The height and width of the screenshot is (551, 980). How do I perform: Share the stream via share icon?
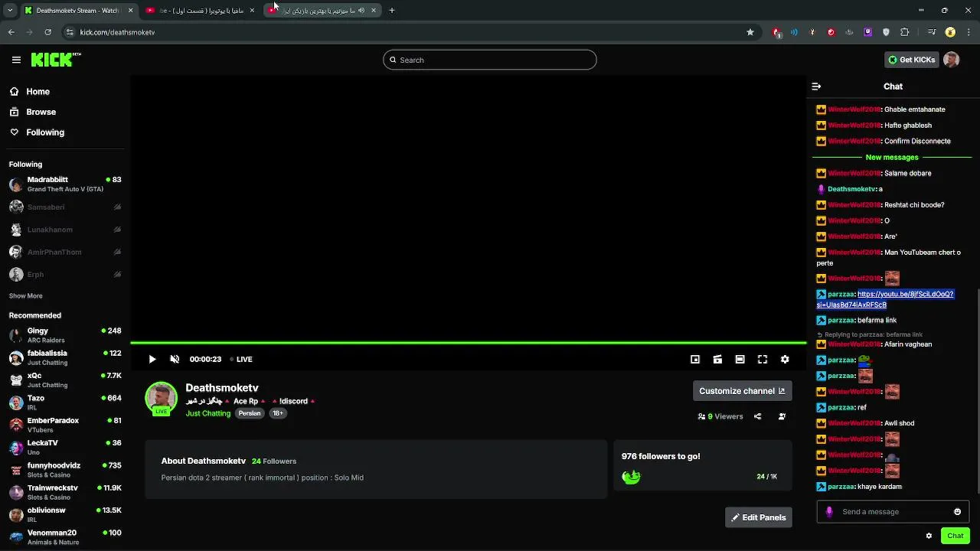click(757, 416)
